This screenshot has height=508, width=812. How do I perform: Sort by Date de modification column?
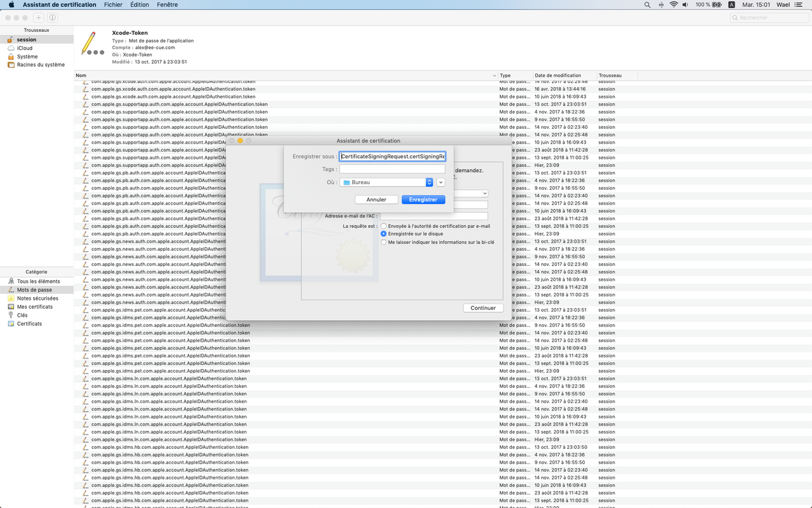[x=565, y=76]
